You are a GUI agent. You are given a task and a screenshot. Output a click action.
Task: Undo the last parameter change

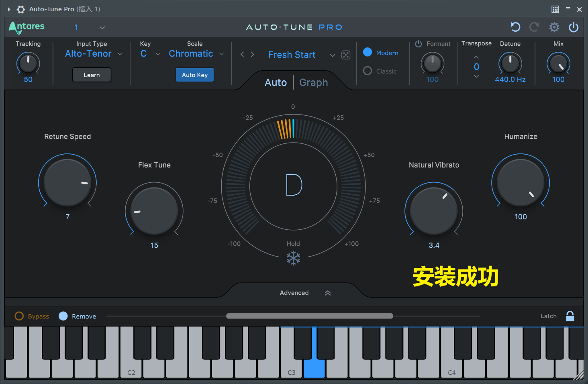tap(515, 27)
